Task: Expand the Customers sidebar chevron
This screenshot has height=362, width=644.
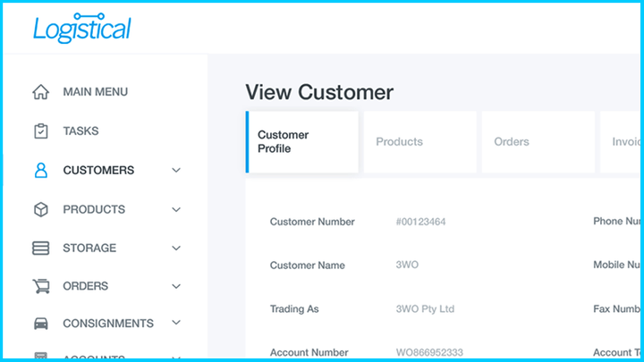Action: 176,170
